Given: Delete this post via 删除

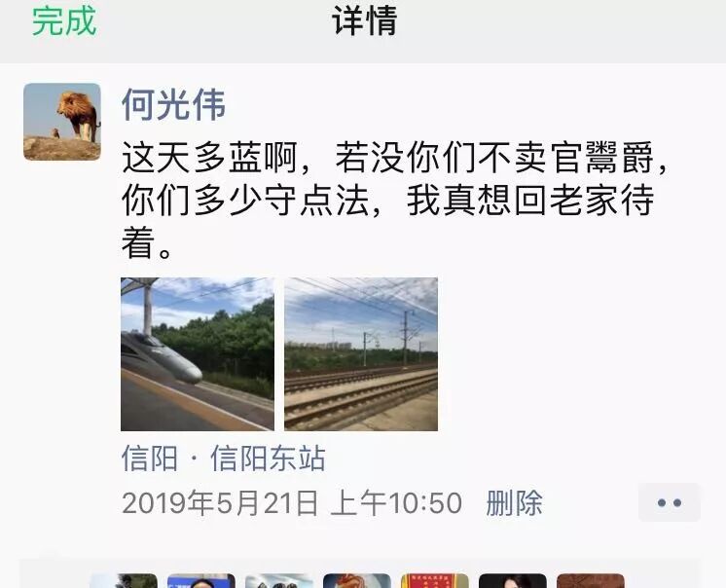Looking at the screenshot, I should coord(514,502).
